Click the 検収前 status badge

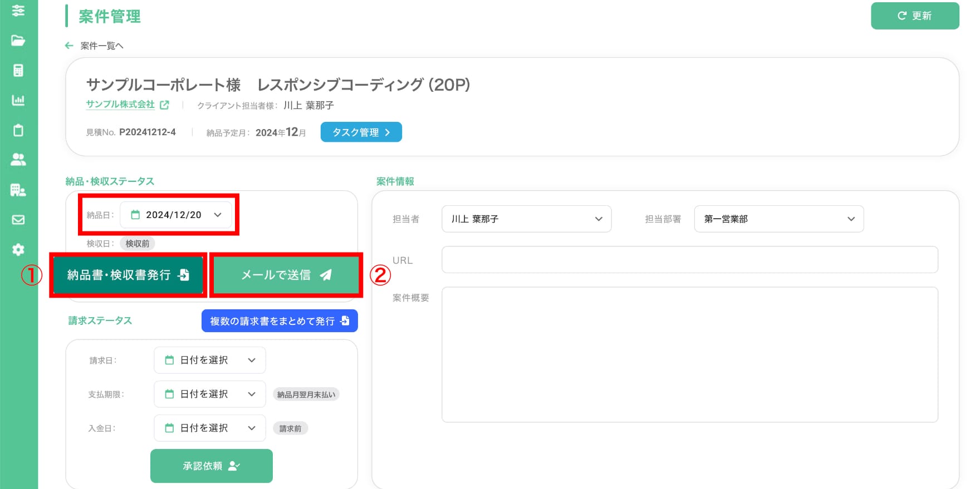[138, 244]
